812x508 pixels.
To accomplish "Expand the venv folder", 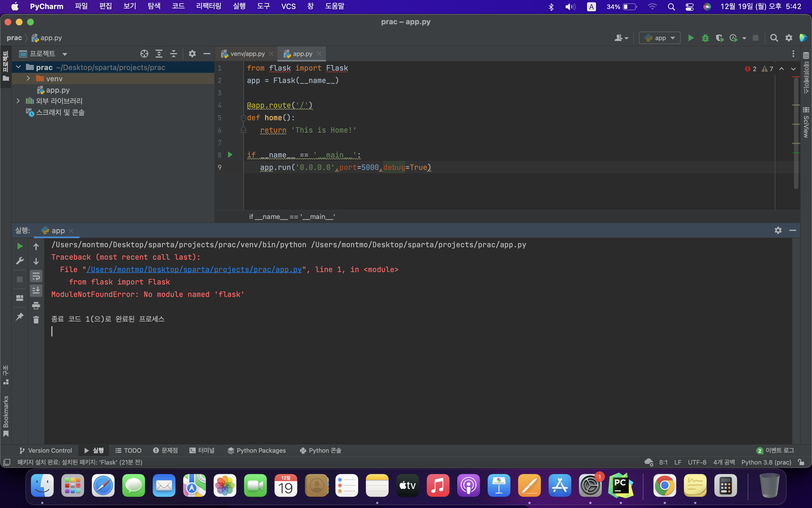I will click(28, 79).
